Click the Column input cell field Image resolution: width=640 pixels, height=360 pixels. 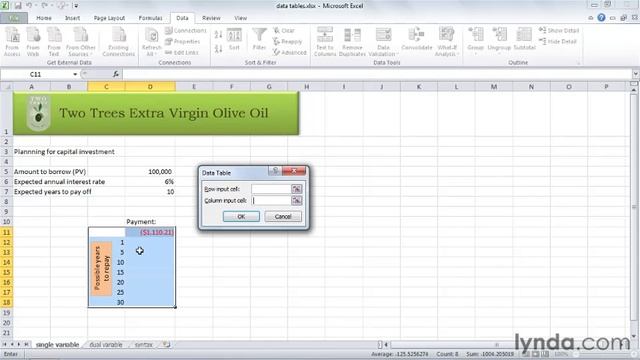coord(271,200)
